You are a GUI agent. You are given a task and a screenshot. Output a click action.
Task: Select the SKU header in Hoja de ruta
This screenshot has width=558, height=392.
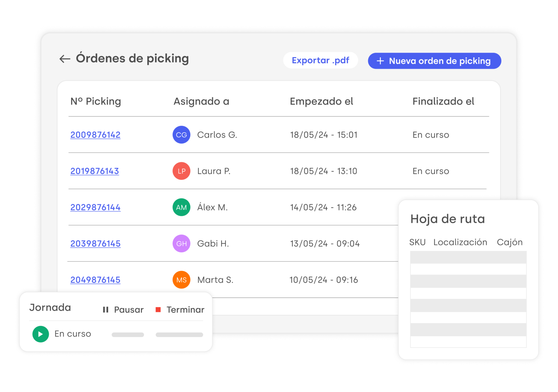[x=418, y=242]
